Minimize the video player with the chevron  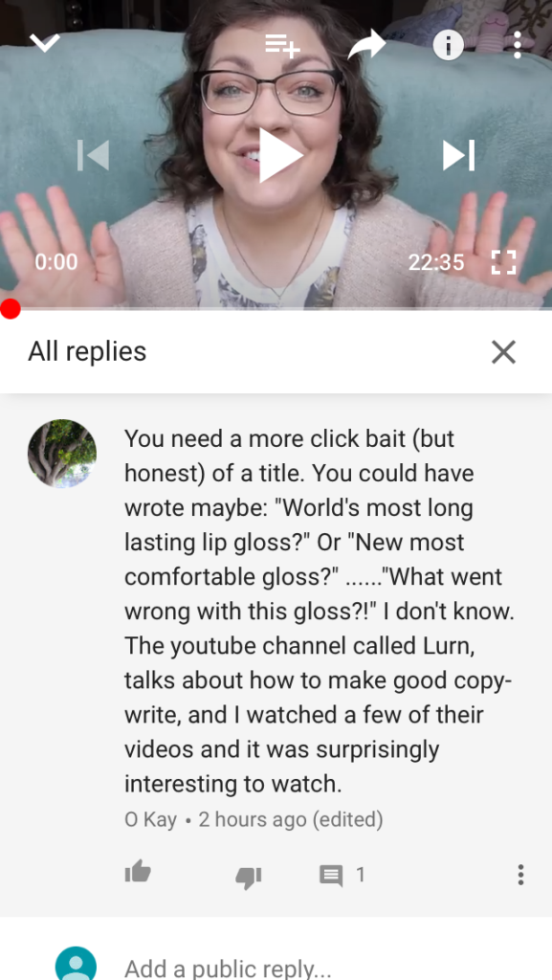(45, 43)
